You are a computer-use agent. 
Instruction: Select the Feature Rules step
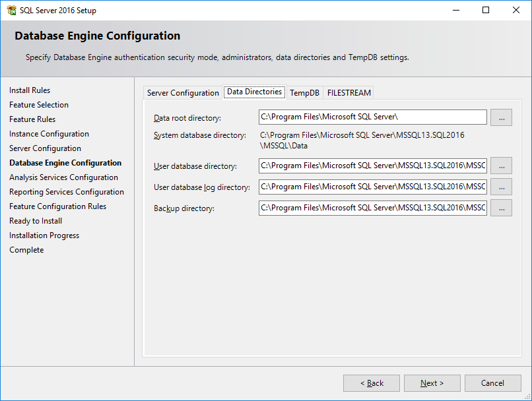[32, 119]
